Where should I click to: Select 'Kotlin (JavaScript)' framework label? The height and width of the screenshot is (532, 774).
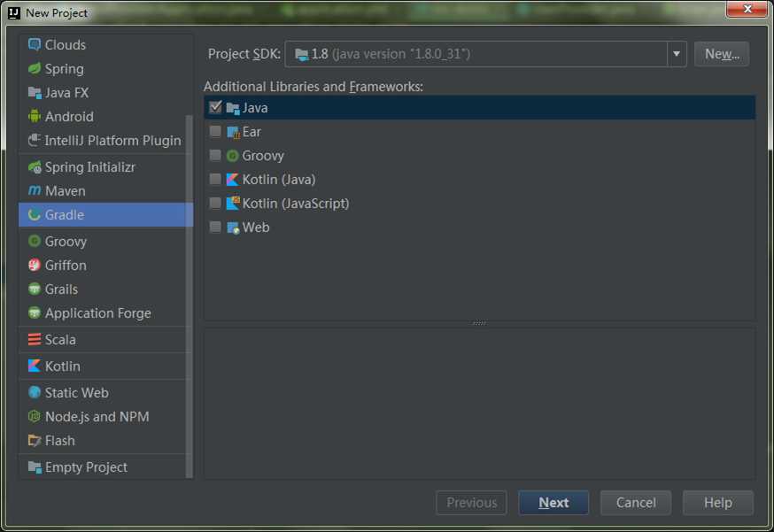click(296, 204)
